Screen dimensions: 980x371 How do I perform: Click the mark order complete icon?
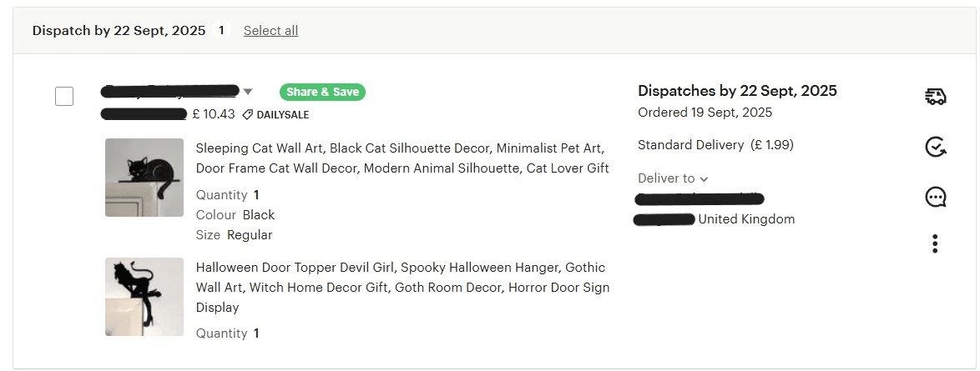(936, 148)
